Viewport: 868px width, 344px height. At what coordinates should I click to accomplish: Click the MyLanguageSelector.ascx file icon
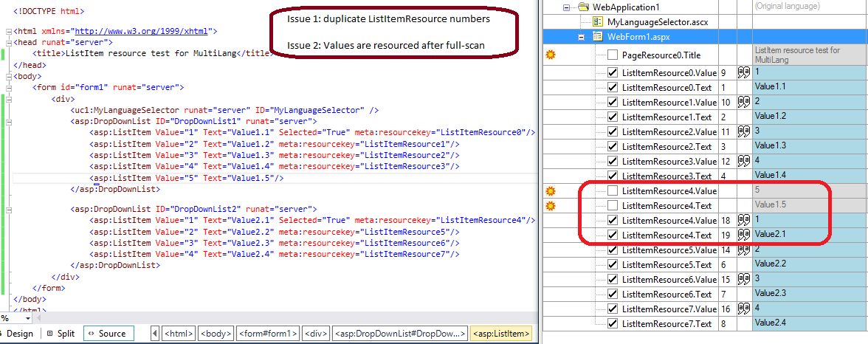(599, 22)
